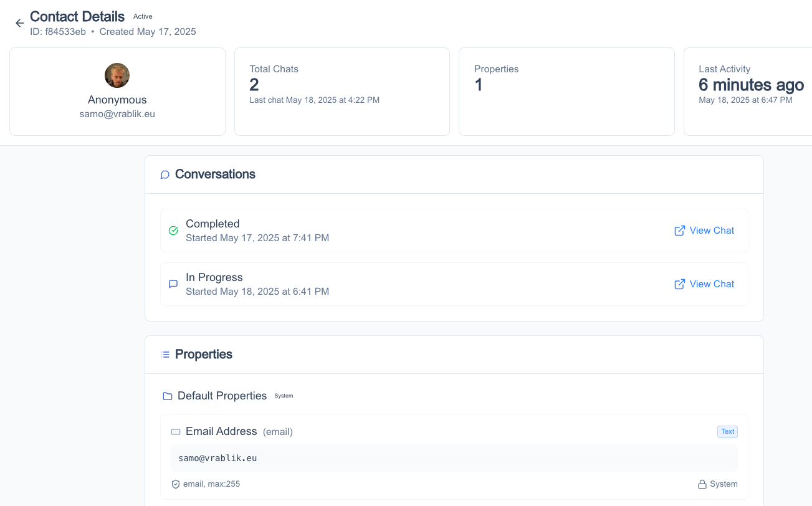Click the external-link icon on second View Chat
This screenshot has width=812, height=506.
point(679,284)
